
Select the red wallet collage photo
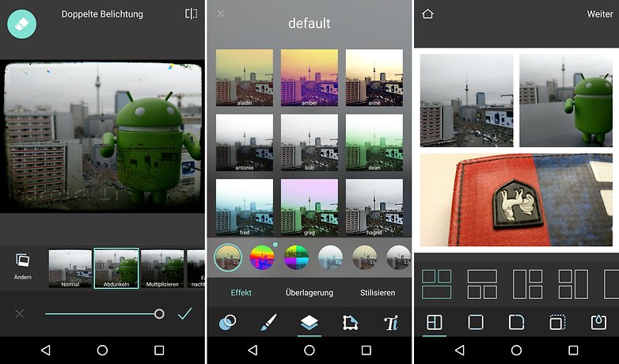[x=516, y=199]
